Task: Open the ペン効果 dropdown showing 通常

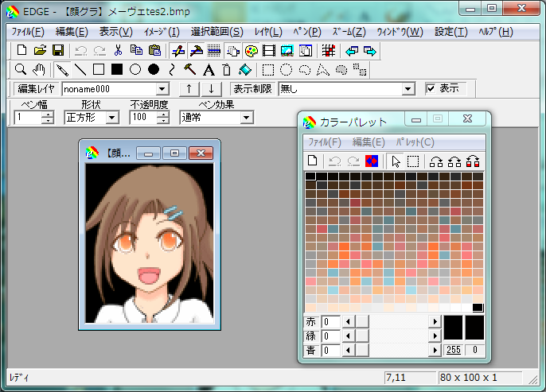Action: tap(246, 118)
